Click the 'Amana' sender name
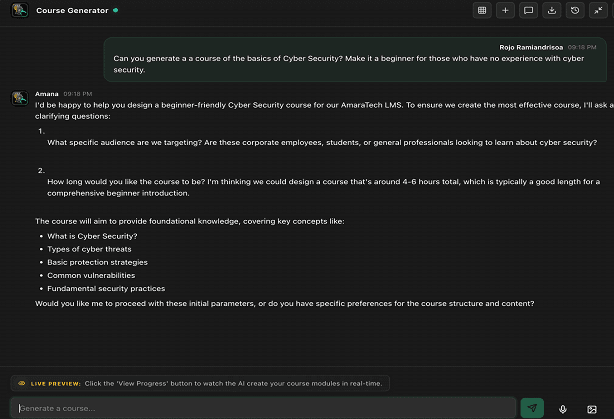Image resolution: width=614 pixels, height=419 pixels. (x=47, y=94)
